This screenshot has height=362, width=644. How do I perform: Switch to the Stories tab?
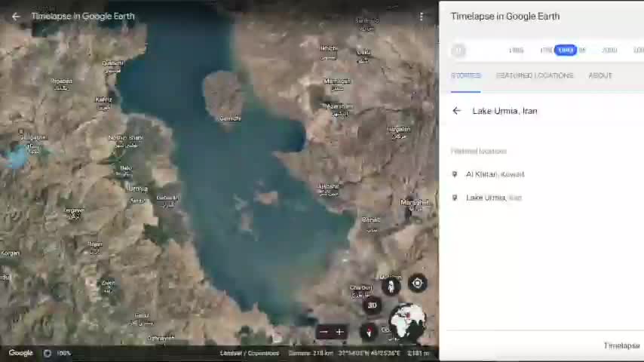(x=465, y=75)
